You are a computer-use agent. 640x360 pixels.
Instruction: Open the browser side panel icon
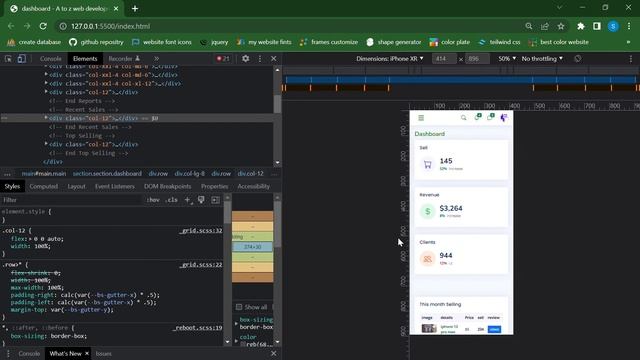[x=597, y=26]
